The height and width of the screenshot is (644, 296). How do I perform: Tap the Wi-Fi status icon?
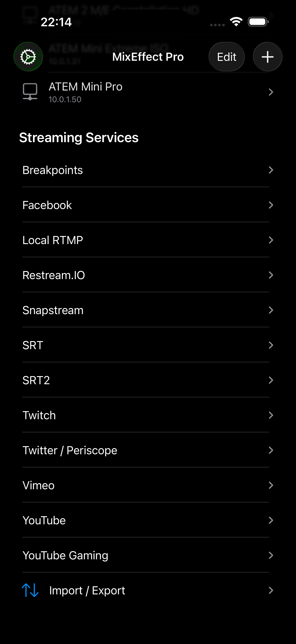pos(236,22)
